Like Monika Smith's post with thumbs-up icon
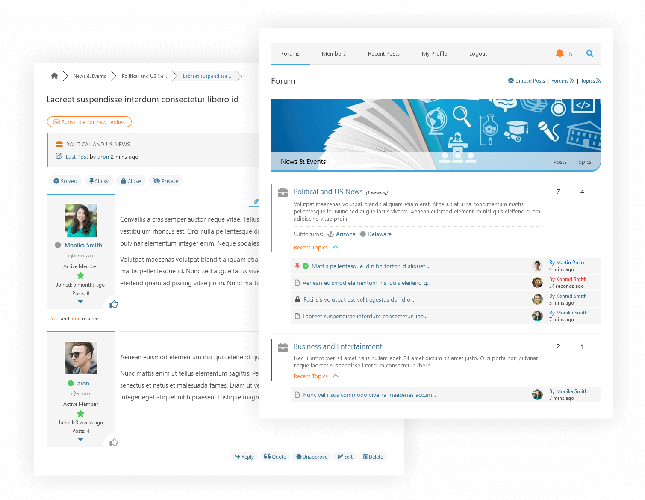The height and width of the screenshot is (500, 645). pos(114,304)
